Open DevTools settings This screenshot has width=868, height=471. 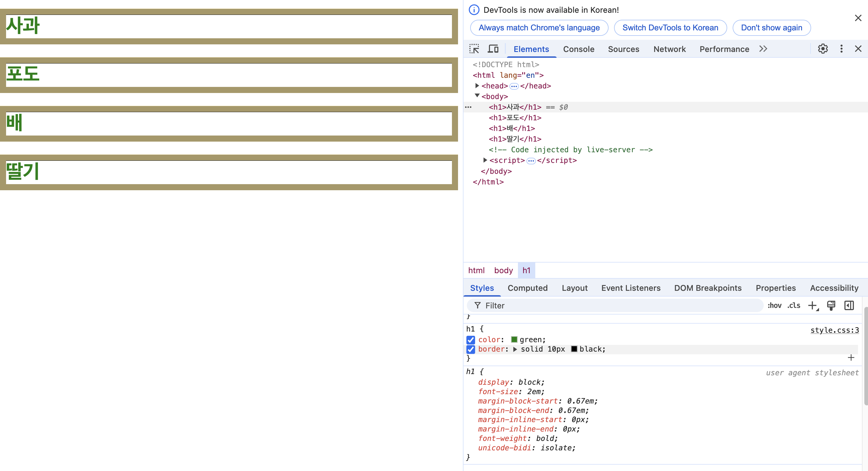(823, 49)
